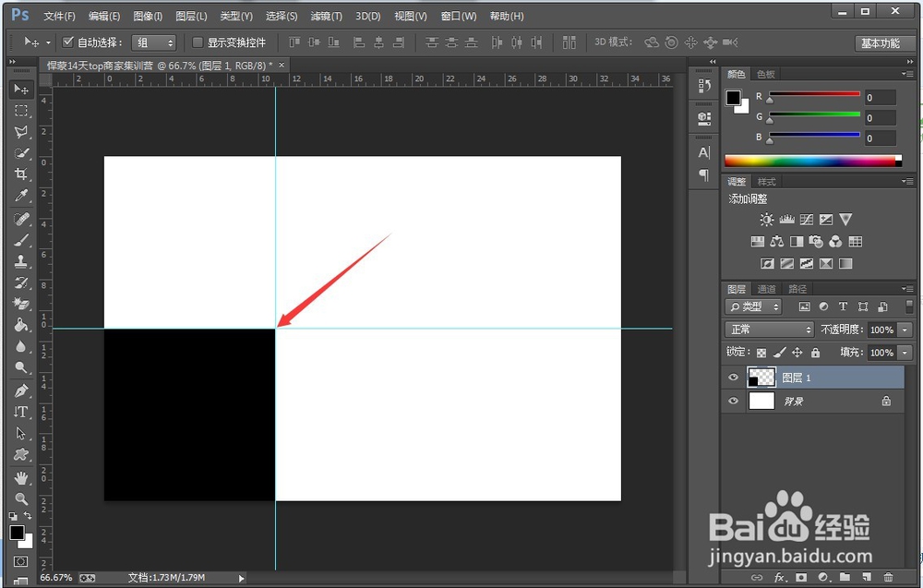
Task: Select the Path Selection tool
Action: pyautogui.click(x=21, y=433)
